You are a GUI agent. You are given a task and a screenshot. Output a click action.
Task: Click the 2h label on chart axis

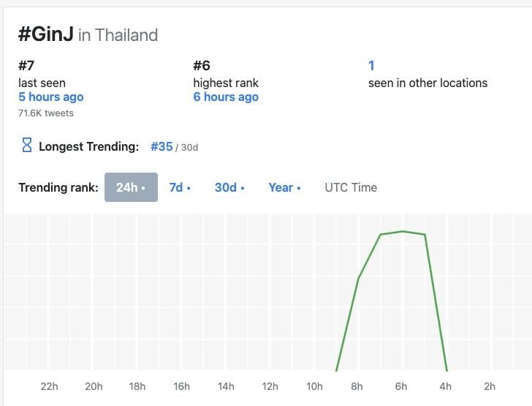pyautogui.click(x=490, y=386)
